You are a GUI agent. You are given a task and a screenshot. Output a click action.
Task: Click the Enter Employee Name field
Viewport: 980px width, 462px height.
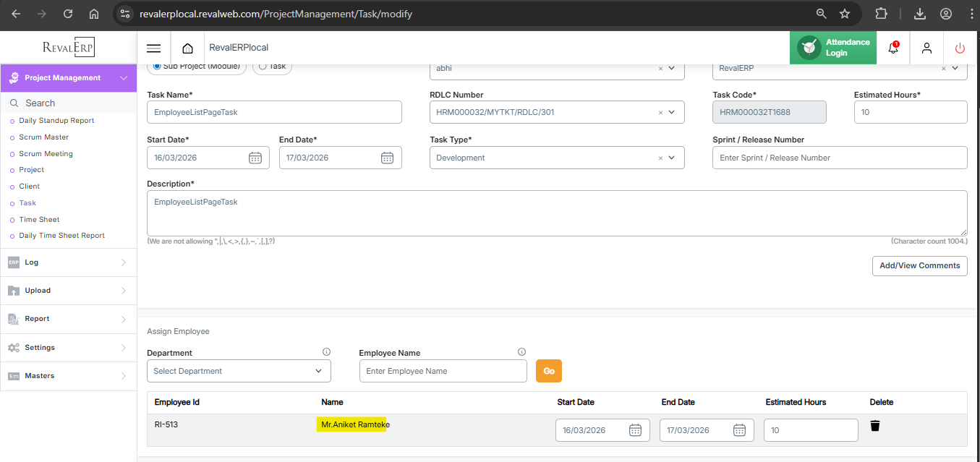pyautogui.click(x=443, y=371)
